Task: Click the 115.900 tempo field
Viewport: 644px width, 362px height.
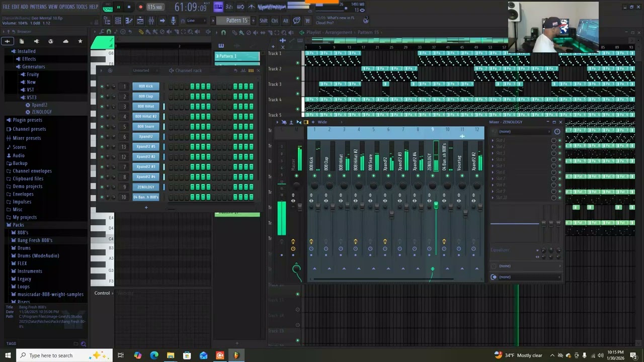Action: (155, 8)
